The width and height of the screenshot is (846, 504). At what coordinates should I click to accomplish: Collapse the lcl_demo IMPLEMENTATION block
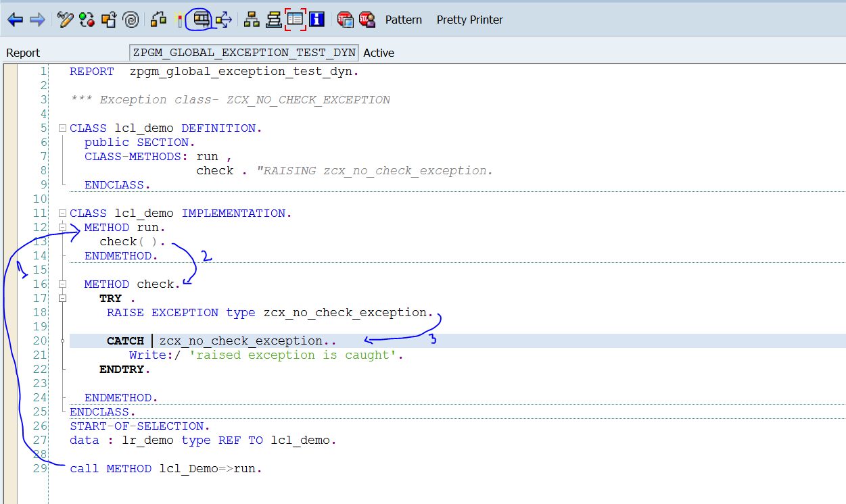click(62, 213)
